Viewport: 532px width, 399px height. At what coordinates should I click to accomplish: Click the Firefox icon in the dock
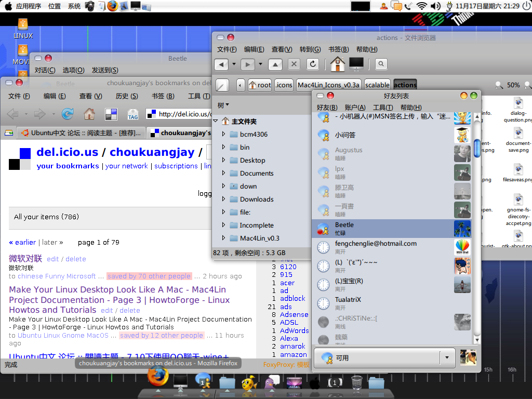click(158, 376)
